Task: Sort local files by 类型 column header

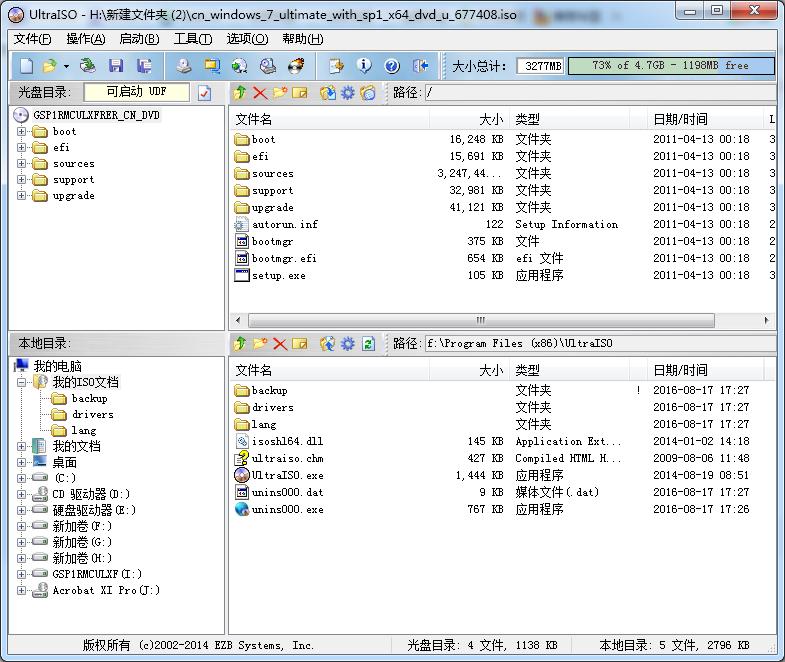Action: click(569, 370)
